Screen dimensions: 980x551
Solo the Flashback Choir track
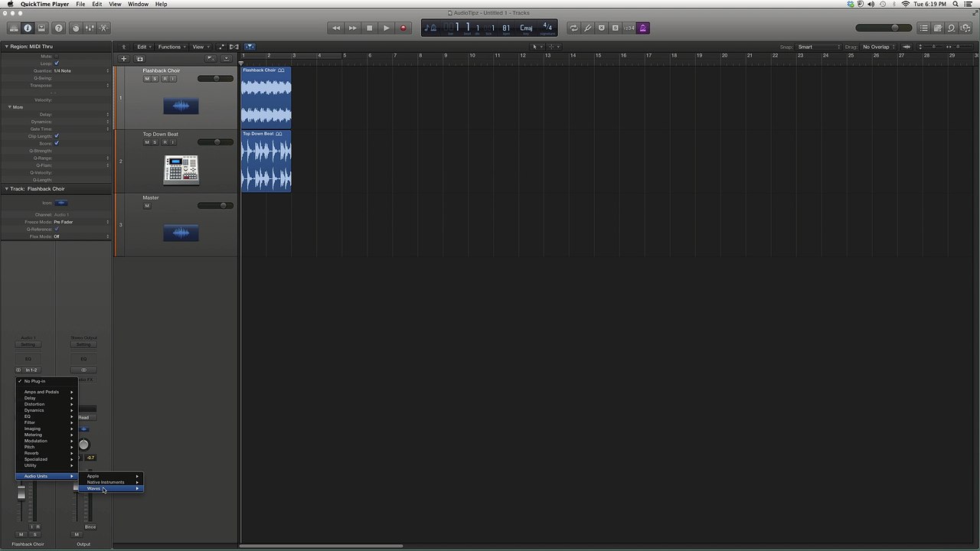(x=155, y=79)
